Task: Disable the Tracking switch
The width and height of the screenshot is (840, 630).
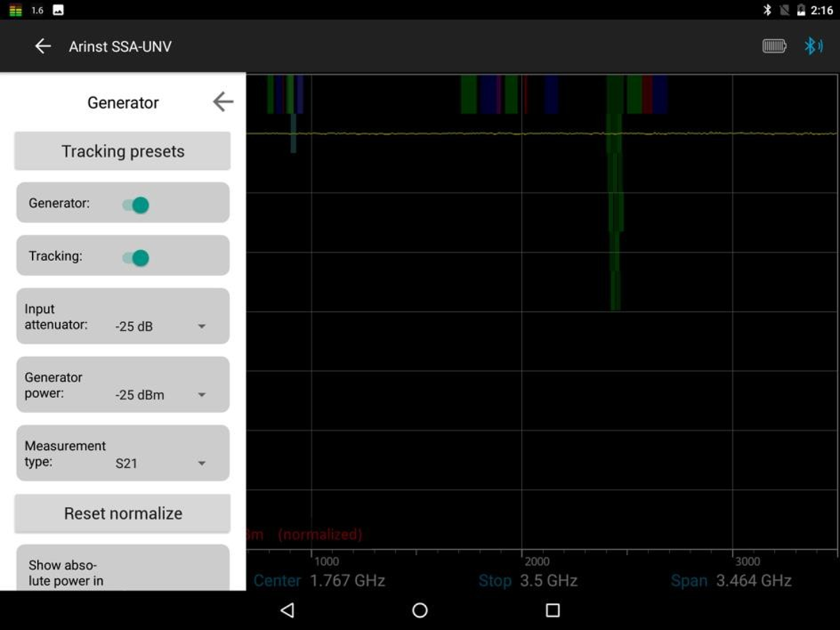Action: [136, 258]
